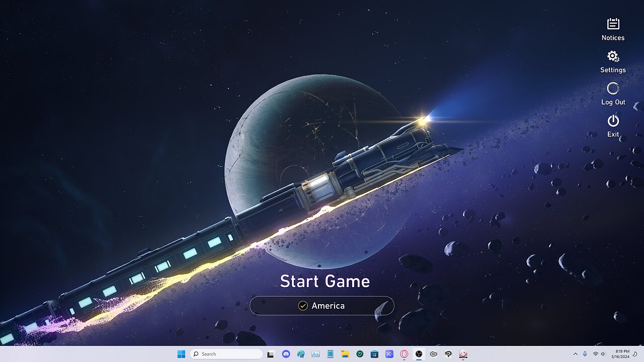
Task: Click Start Game
Action: click(325, 281)
